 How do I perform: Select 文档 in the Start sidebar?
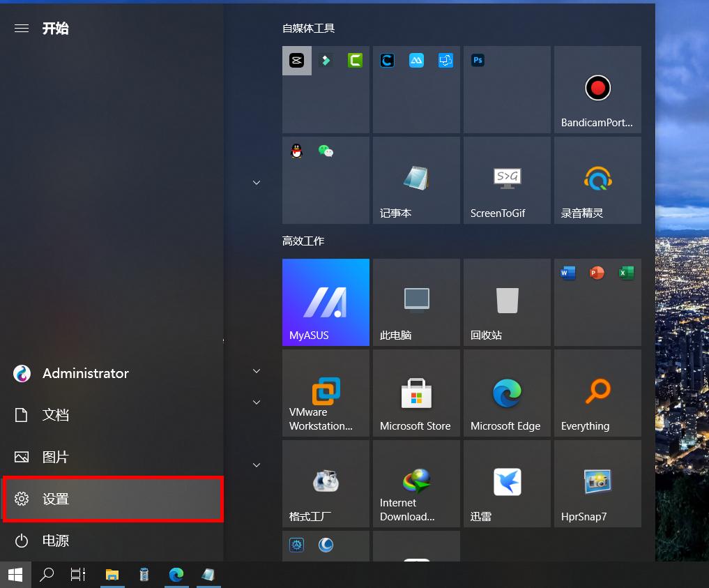56,415
